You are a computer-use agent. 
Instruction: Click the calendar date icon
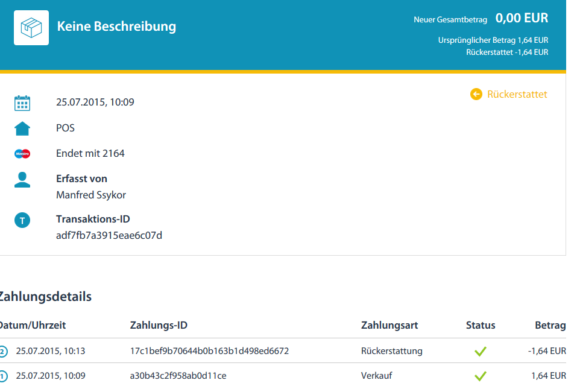click(x=22, y=103)
